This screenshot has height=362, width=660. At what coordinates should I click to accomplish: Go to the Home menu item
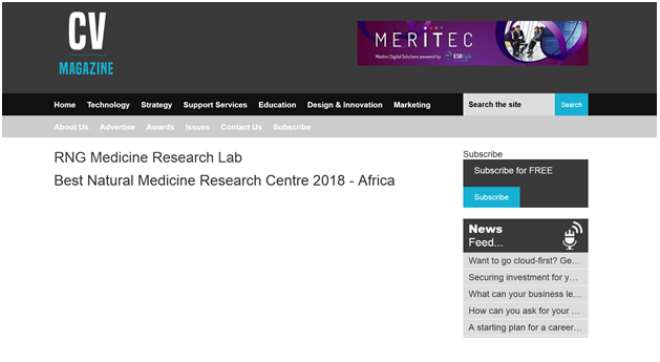[65, 105]
